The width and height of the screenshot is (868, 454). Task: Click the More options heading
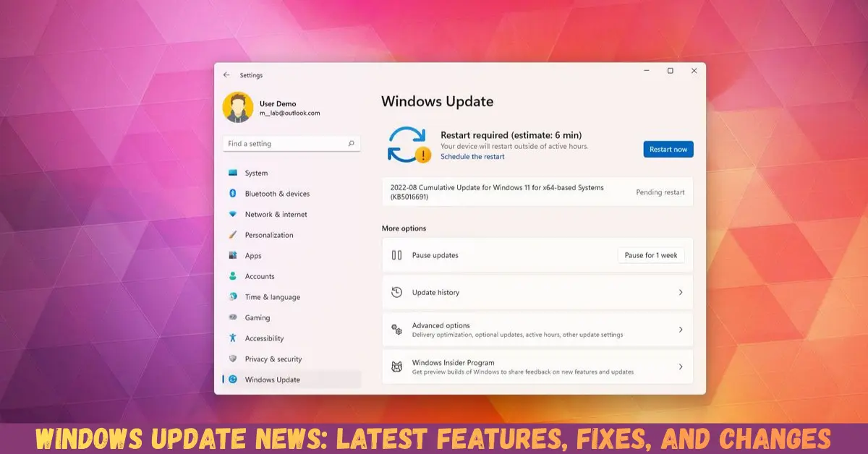[404, 228]
